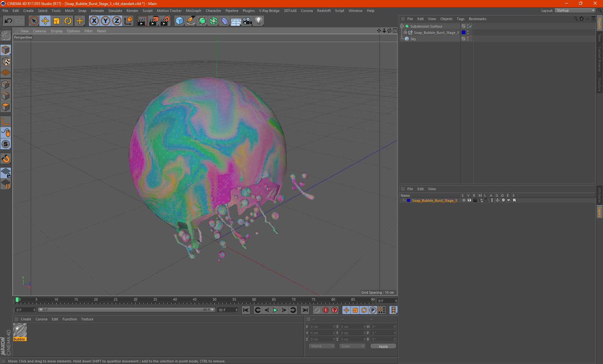Toggle Z axis lock
The width and height of the screenshot is (603, 364).
point(117,21)
